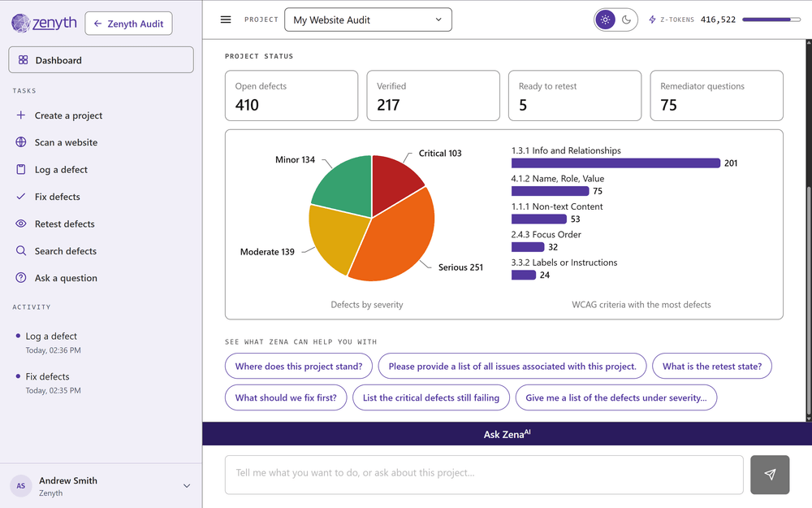Click the Zenyth Audit back button

[128, 24]
